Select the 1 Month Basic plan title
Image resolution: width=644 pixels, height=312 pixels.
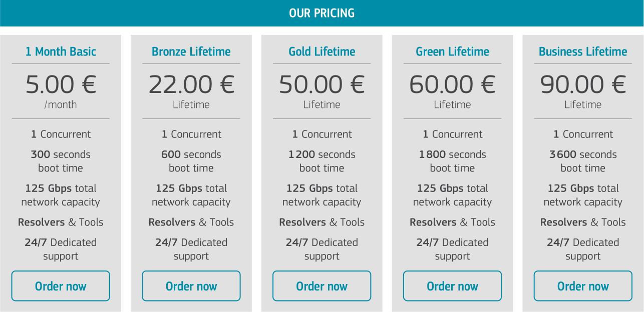61,51
